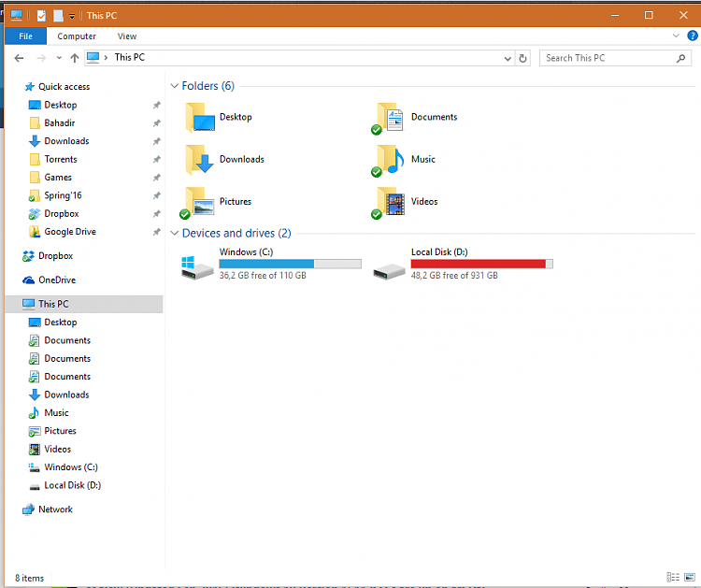Open the address bar history dropdown
The width and height of the screenshot is (701, 588).
[508, 59]
